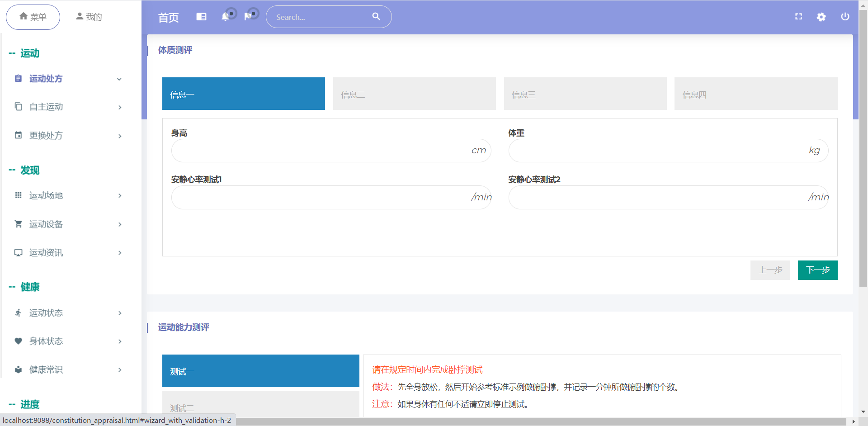Toggle the sidebar layout icon in header
The image size is (868, 426).
(201, 17)
